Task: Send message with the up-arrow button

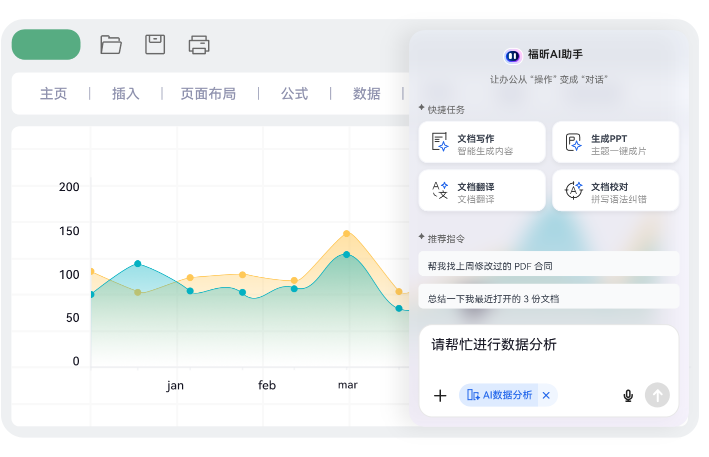Action: [657, 395]
